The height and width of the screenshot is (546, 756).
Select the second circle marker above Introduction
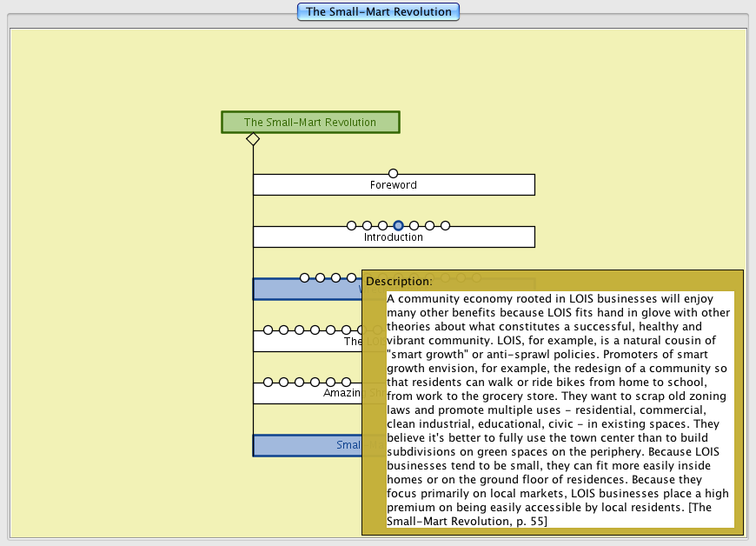click(367, 226)
